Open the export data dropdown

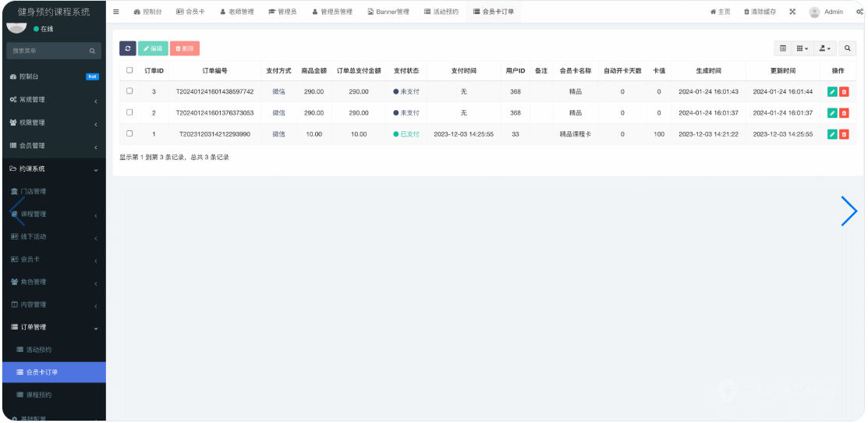coord(824,48)
